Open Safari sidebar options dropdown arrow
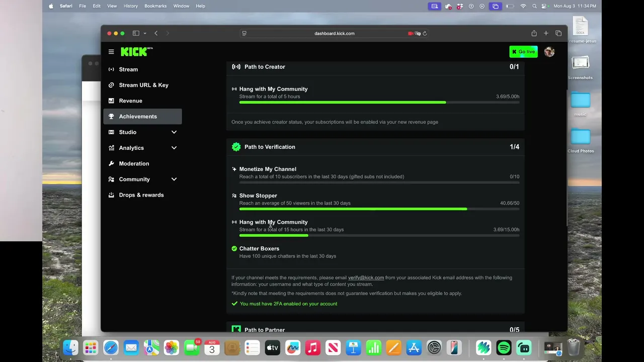The image size is (644, 362). click(x=145, y=33)
